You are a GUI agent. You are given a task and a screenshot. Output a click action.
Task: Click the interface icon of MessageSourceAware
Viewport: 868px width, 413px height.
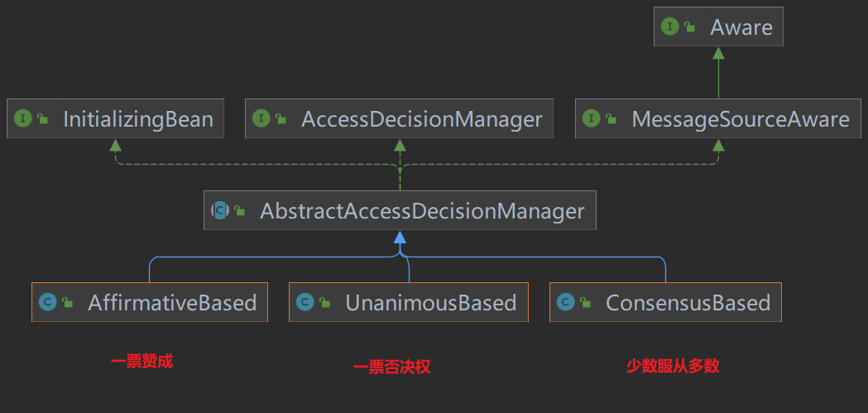click(x=592, y=118)
